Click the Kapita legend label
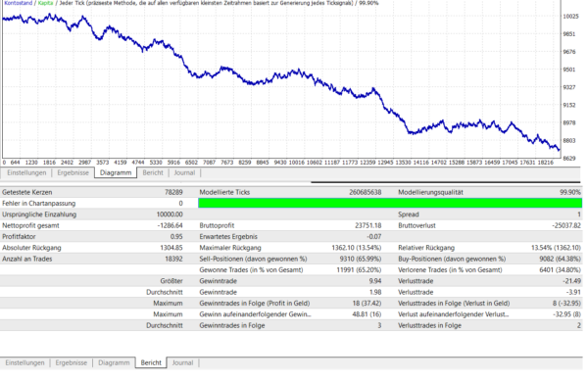588x381 pixels. point(45,3)
